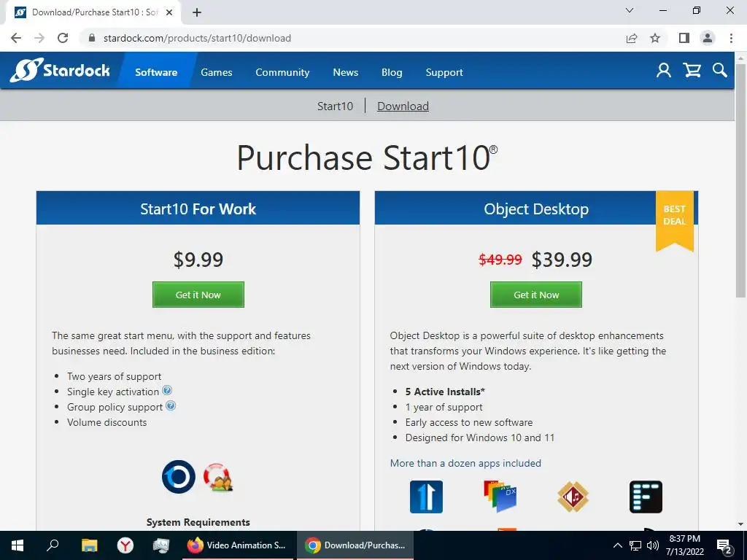Open the News menu item
The width and height of the screenshot is (747, 560).
(345, 72)
